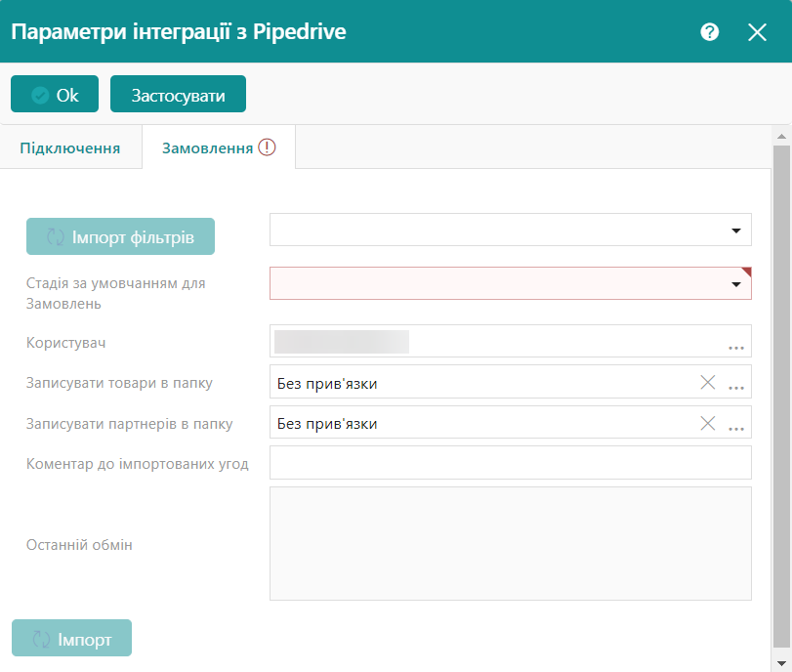Click the Користувач field
792x672 pixels.
pyautogui.click(x=510, y=341)
